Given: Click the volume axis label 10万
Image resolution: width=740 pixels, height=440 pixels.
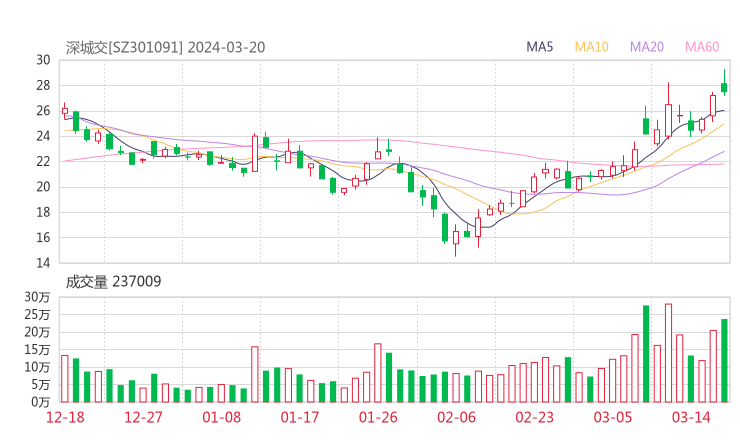Looking at the screenshot, I should (x=37, y=367).
